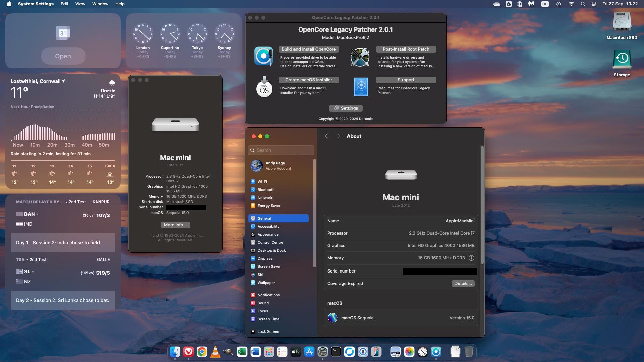Open the Trash in the Dock
The image size is (644, 362).
coord(469,352)
